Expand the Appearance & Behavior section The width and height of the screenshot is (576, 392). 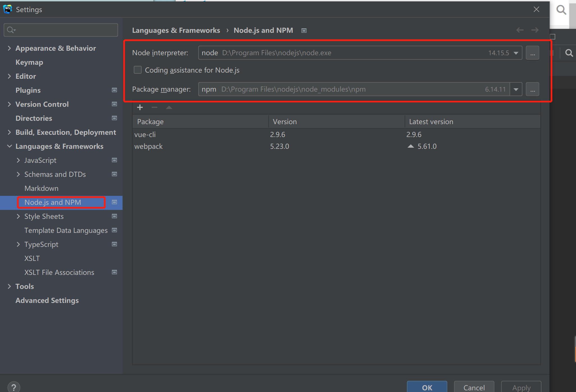coord(9,48)
